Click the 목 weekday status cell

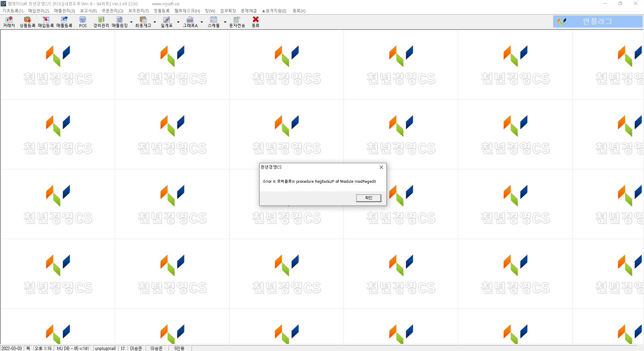pyautogui.click(x=28, y=348)
